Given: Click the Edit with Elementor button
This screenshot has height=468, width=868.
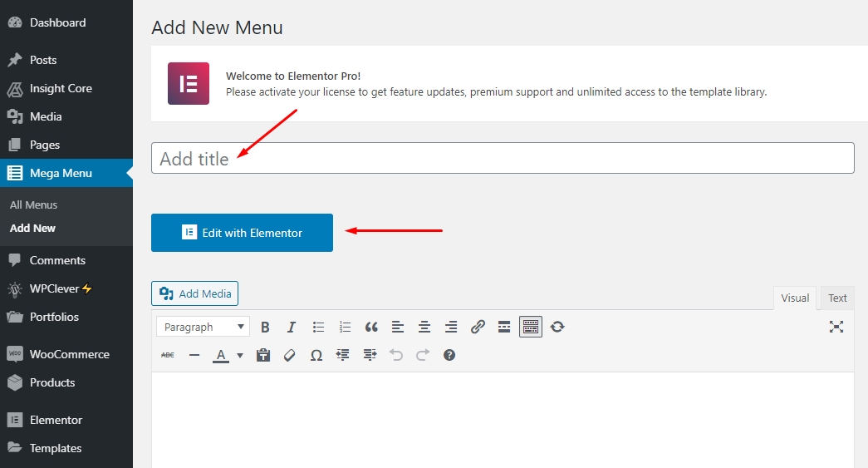Looking at the screenshot, I should point(242,233).
